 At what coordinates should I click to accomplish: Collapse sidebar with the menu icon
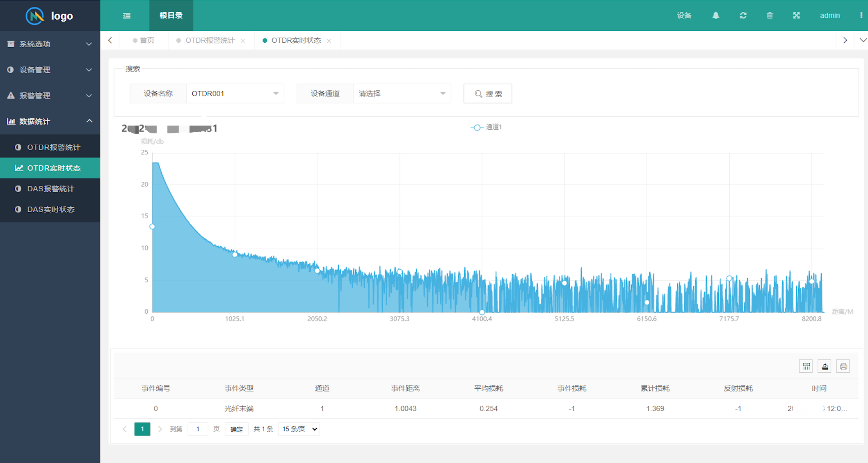[127, 16]
